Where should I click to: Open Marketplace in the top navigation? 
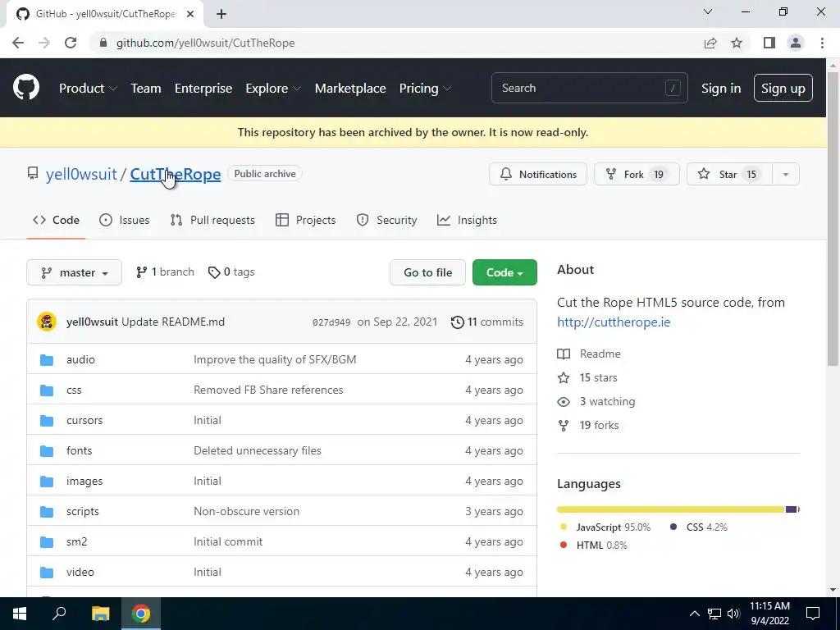350,89
